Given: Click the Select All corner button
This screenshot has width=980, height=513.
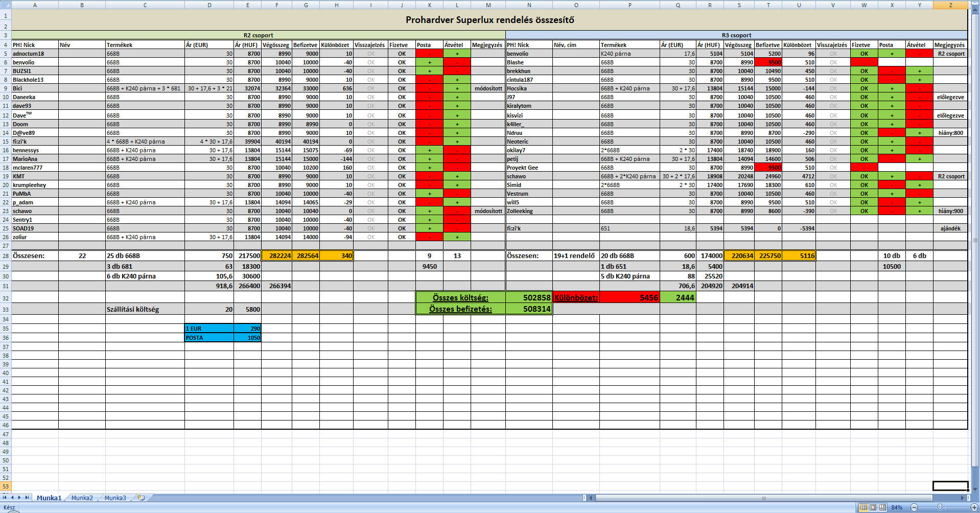Looking at the screenshot, I should tap(6, 5).
